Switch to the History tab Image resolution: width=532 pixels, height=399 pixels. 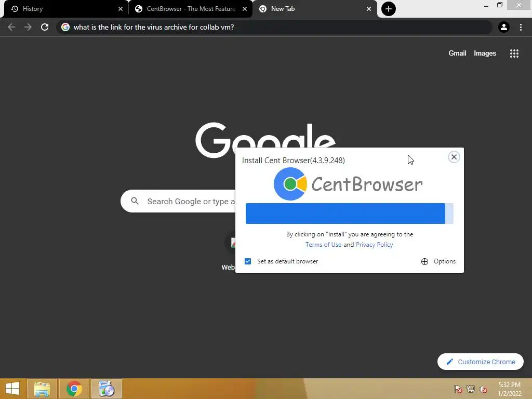66,9
